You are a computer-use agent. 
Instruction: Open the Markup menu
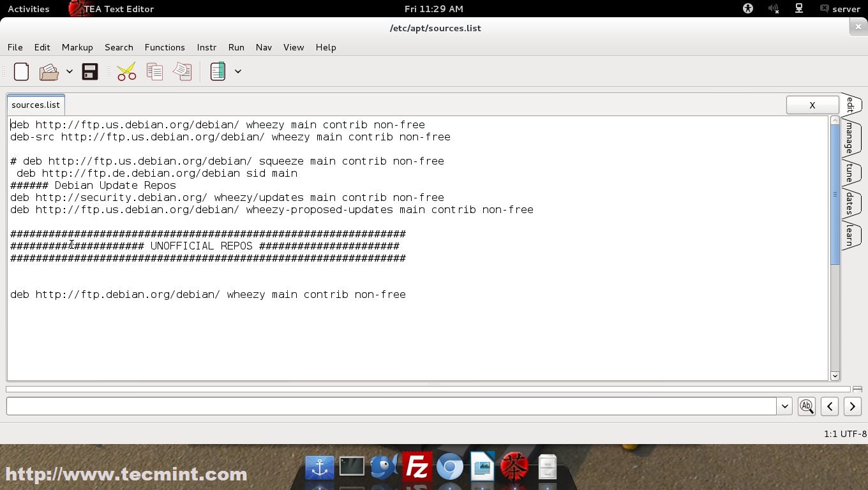77,47
